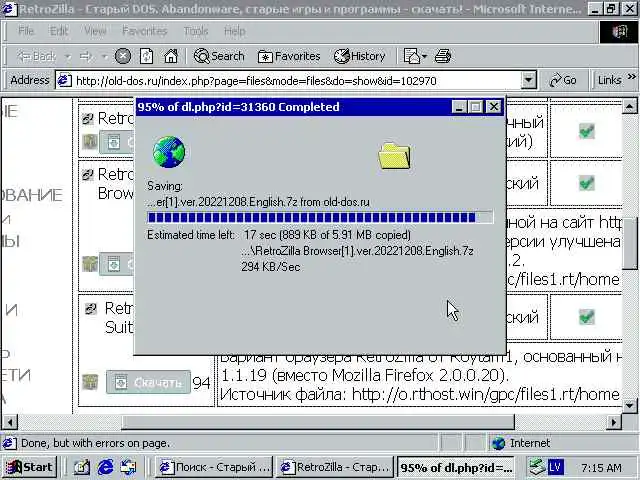Click the archive icon left of the Скачать button

pos(90,382)
